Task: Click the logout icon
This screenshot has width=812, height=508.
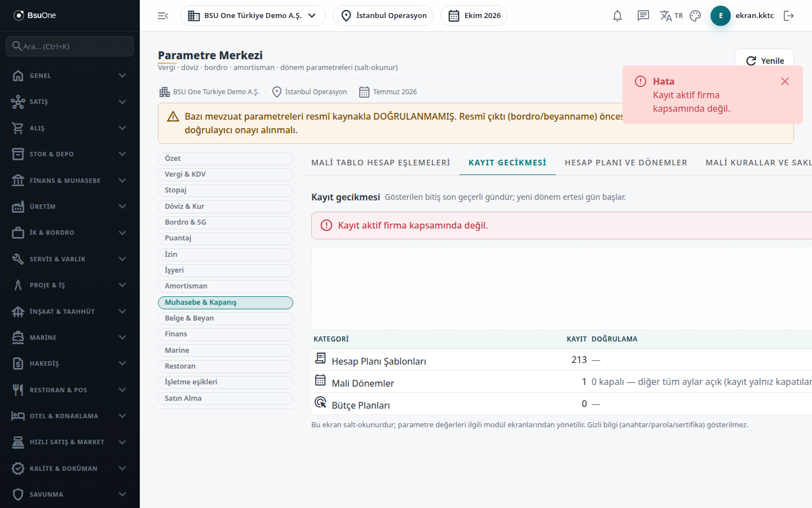Action: 789,16
